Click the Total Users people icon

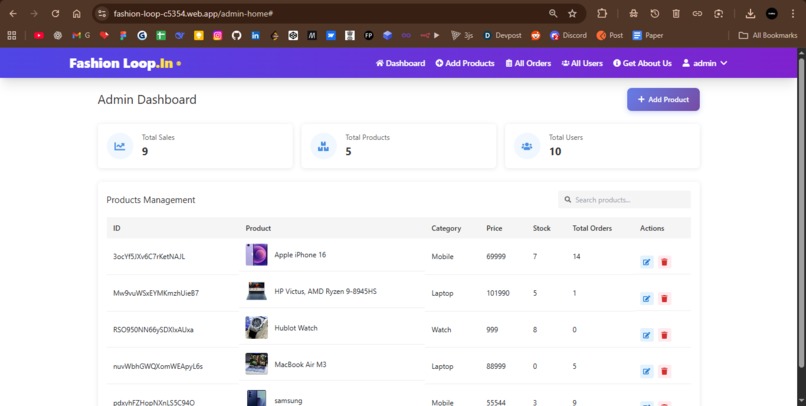coord(527,146)
